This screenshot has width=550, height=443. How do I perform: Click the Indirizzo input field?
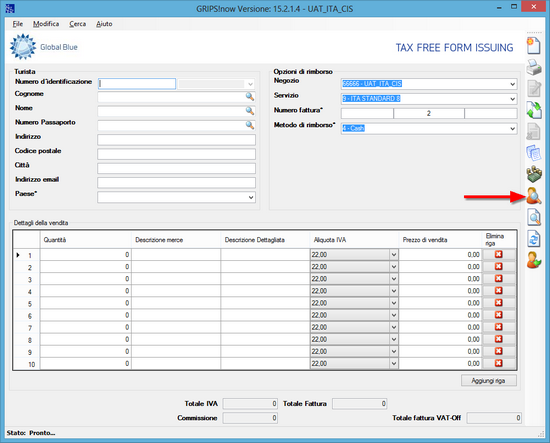coord(176,140)
